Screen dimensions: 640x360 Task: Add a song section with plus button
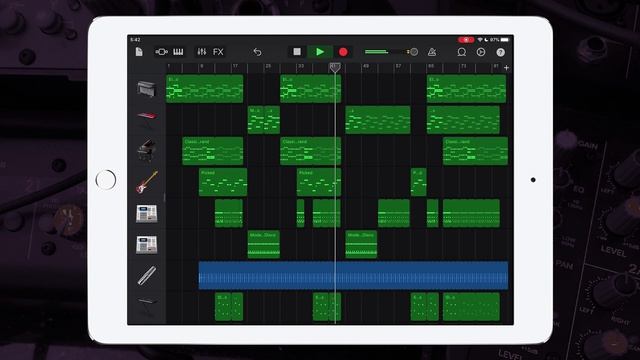pyautogui.click(x=507, y=68)
